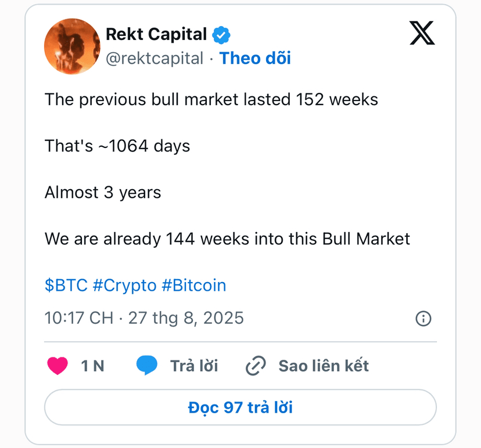The image size is (481, 448).
Task: Like the tweet with heart icon
Action: [x=58, y=366]
